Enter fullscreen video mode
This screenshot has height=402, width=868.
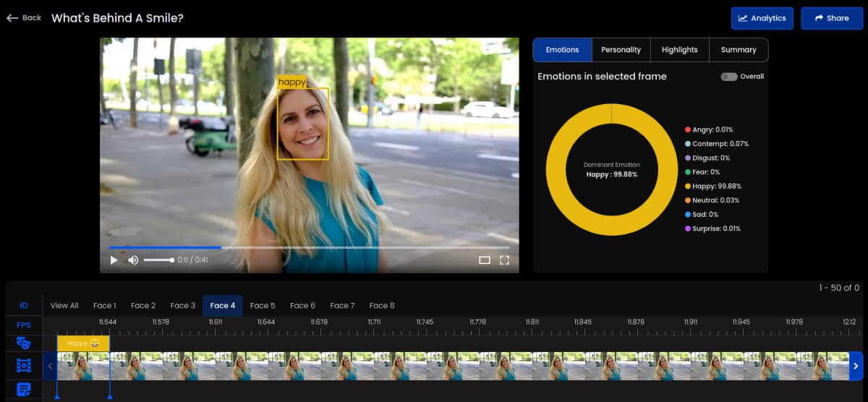(505, 260)
